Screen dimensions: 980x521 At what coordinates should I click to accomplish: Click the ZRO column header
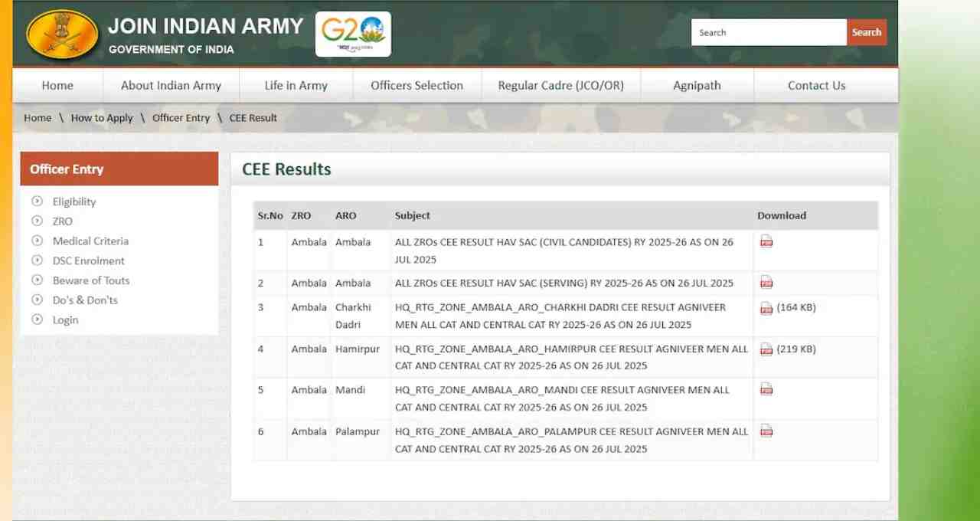pyautogui.click(x=301, y=216)
